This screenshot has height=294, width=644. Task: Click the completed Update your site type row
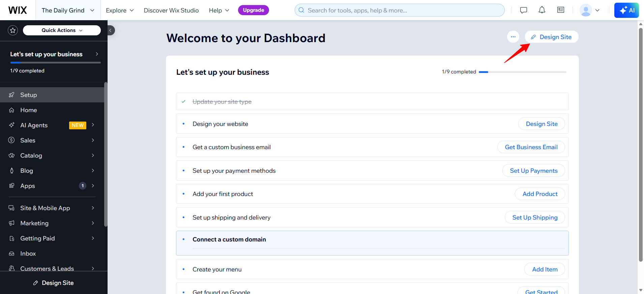click(372, 101)
